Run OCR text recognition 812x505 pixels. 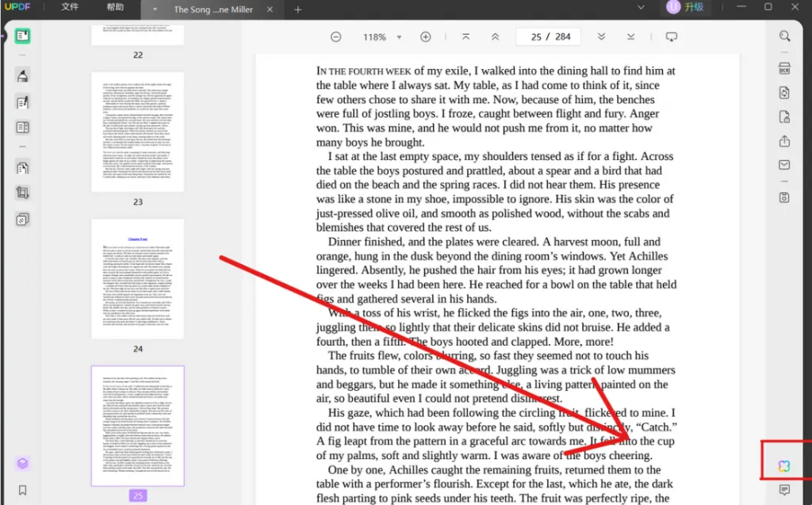pyautogui.click(x=784, y=68)
